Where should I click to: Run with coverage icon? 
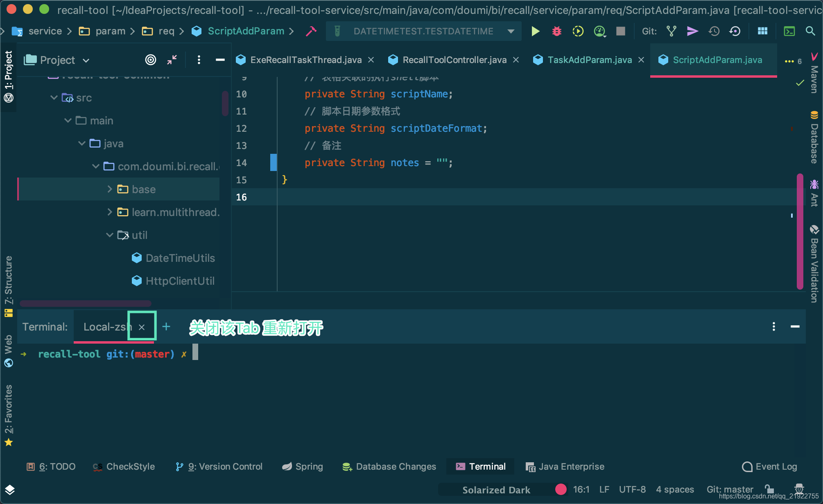[x=578, y=31]
